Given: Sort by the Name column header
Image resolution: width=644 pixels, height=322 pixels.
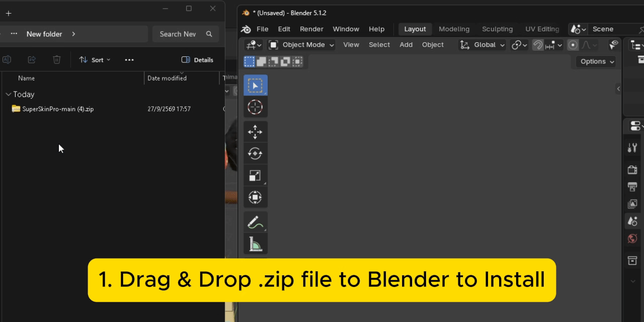Looking at the screenshot, I should (26, 78).
